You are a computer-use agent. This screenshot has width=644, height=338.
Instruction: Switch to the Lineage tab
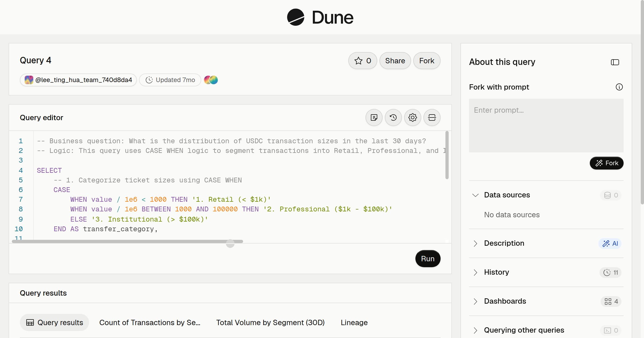click(x=354, y=322)
